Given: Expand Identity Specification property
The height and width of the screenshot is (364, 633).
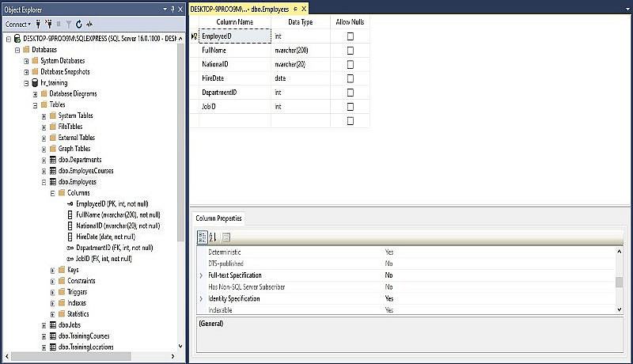Looking at the screenshot, I should point(201,299).
